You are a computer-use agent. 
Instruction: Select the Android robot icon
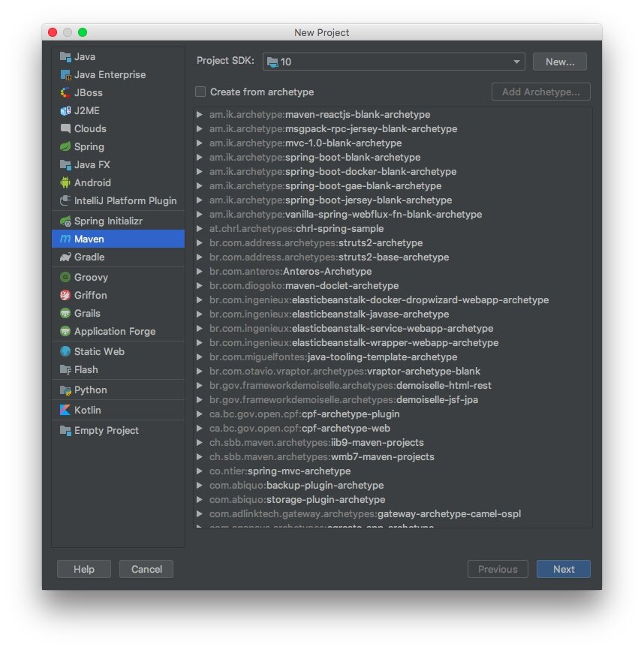click(65, 183)
